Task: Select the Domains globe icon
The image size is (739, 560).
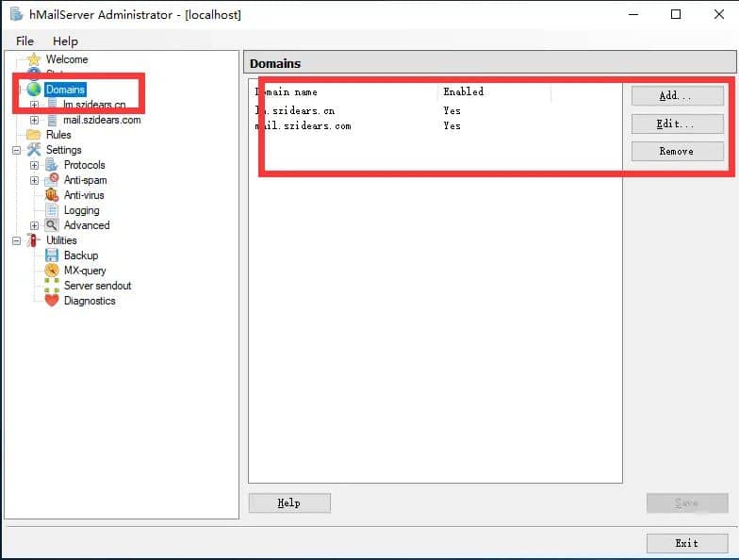Action: [x=35, y=90]
